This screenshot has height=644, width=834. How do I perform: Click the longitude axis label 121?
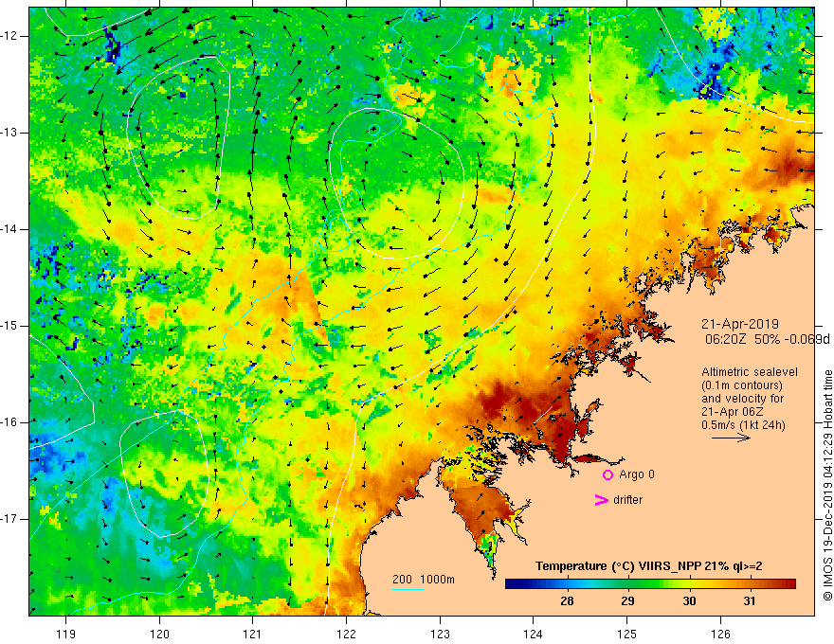[253, 634]
